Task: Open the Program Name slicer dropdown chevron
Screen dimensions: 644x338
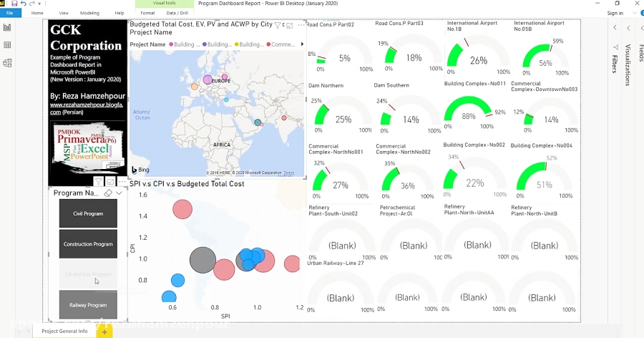Action: 119,193
